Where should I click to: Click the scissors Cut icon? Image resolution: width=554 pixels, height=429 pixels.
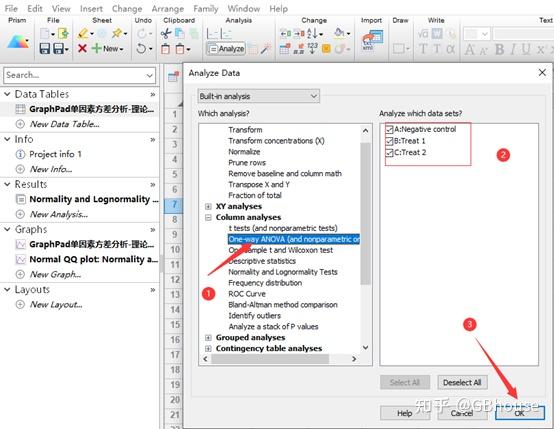point(166,34)
